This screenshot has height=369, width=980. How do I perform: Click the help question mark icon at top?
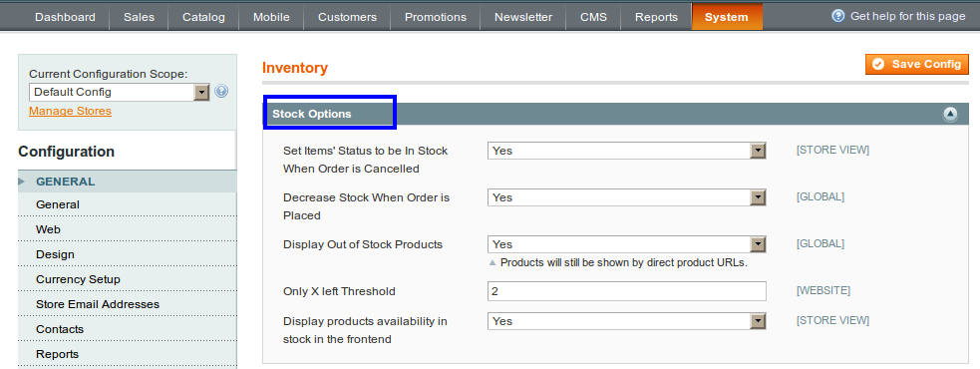(838, 16)
